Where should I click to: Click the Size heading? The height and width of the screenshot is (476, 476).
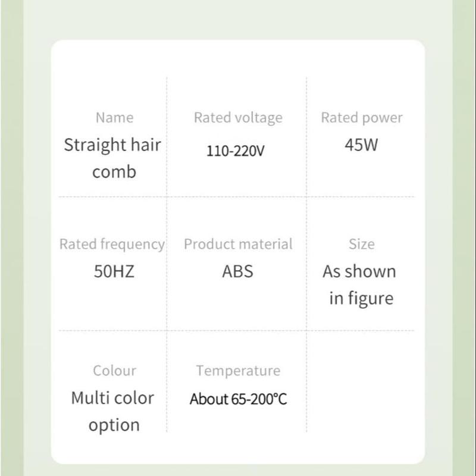[362, 244]
